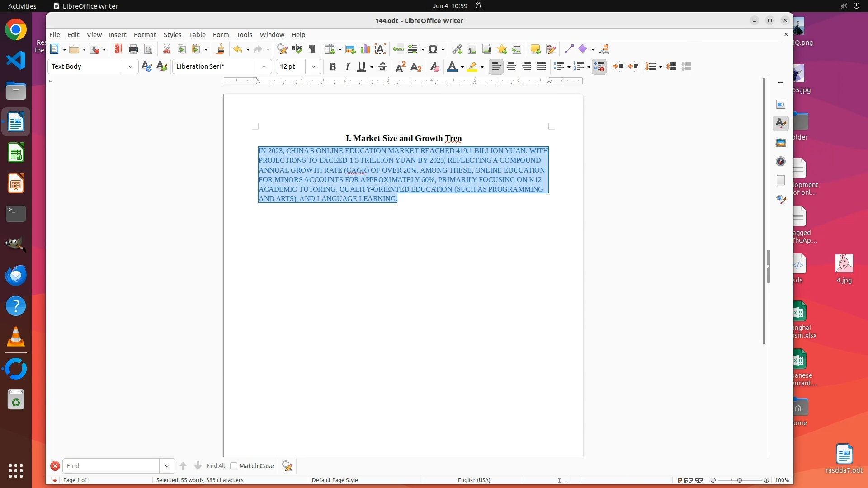
Task: Insert a comment from toolbar
Action: pos(535,49)
